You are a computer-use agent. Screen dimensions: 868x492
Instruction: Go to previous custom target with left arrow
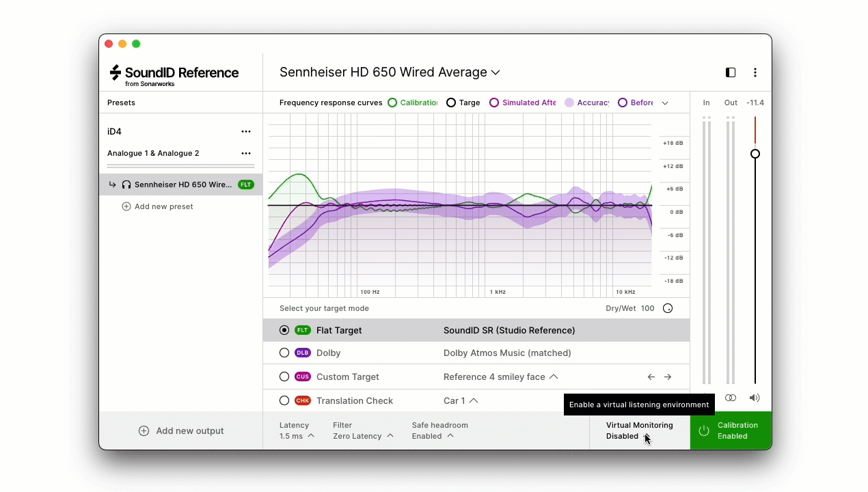[651, 377]
